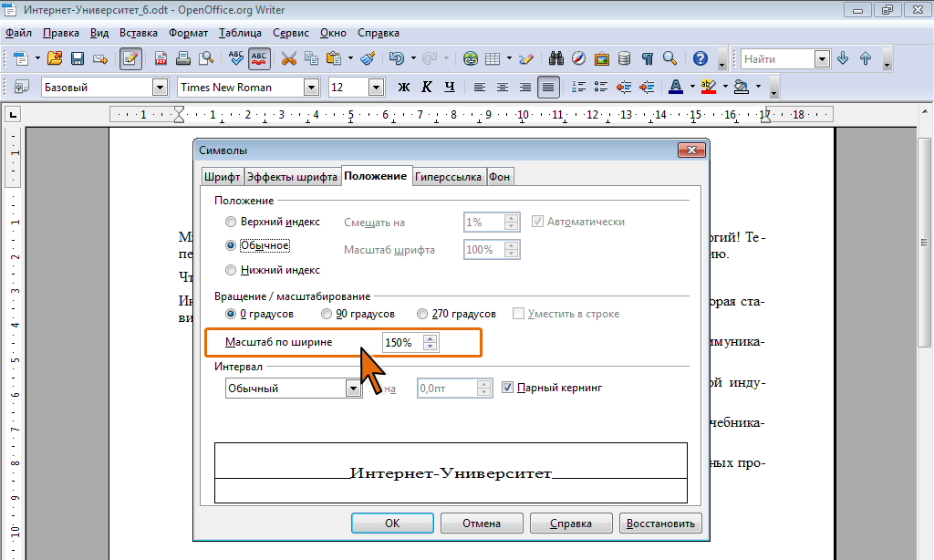Find next with the down arrow

pyautogui.click(x=842, y=58)
